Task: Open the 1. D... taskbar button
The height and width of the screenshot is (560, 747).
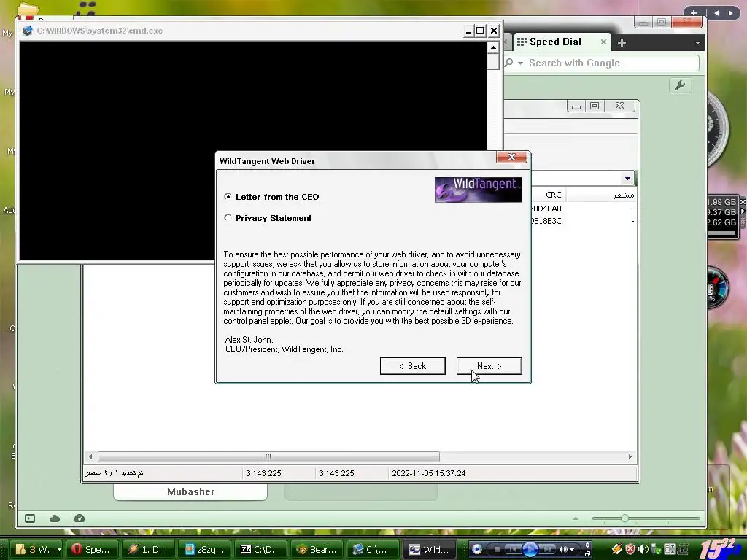Action: [147, 549]
